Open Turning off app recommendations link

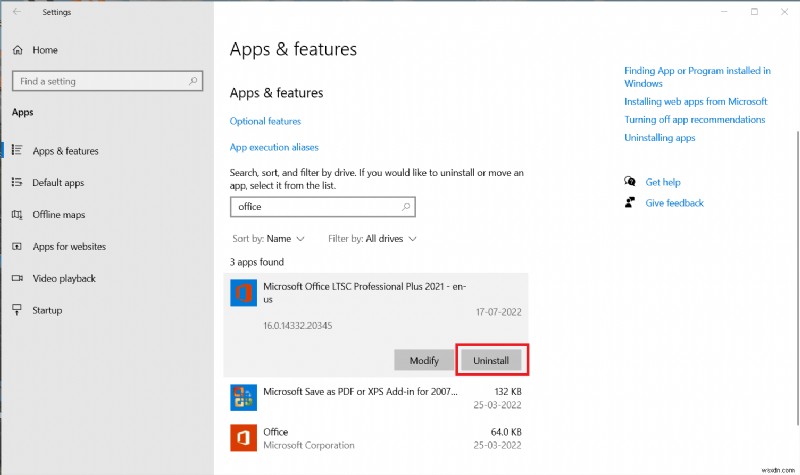coord(694,119)
